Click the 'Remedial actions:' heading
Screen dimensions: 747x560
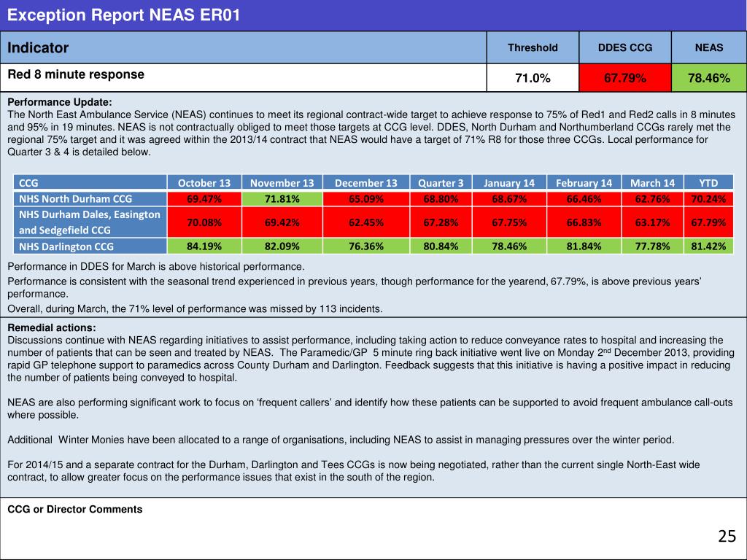coord(52,327)
